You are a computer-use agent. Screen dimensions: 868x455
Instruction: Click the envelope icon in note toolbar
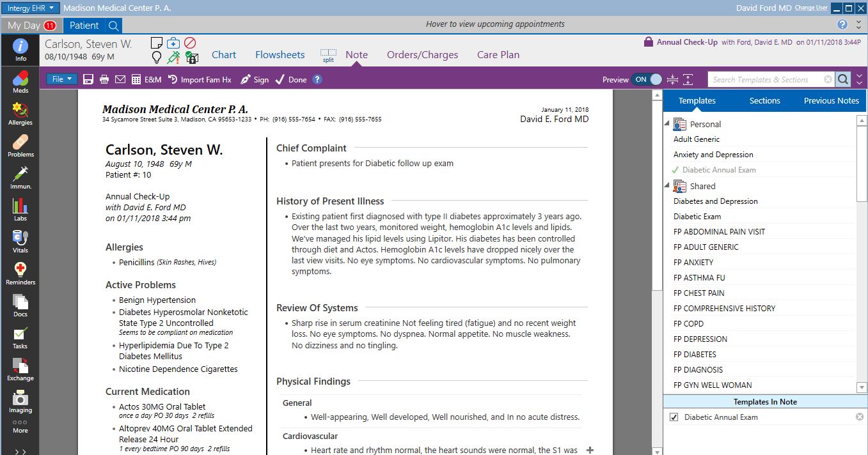tap(120, 80)
